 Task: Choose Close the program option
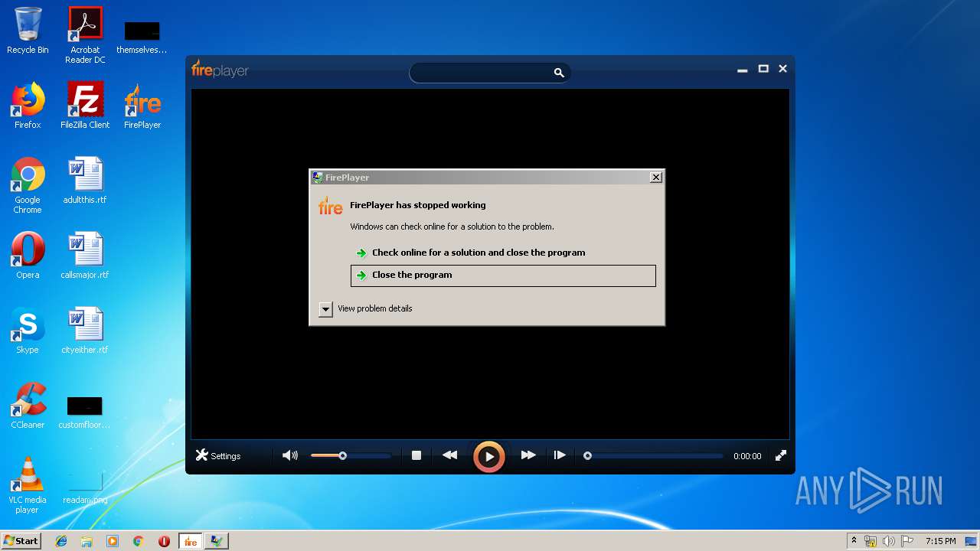(x=503, y=275)
